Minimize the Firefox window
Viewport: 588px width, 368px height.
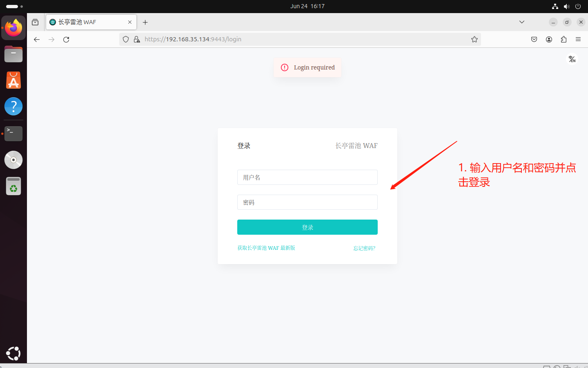coord(553,22)
